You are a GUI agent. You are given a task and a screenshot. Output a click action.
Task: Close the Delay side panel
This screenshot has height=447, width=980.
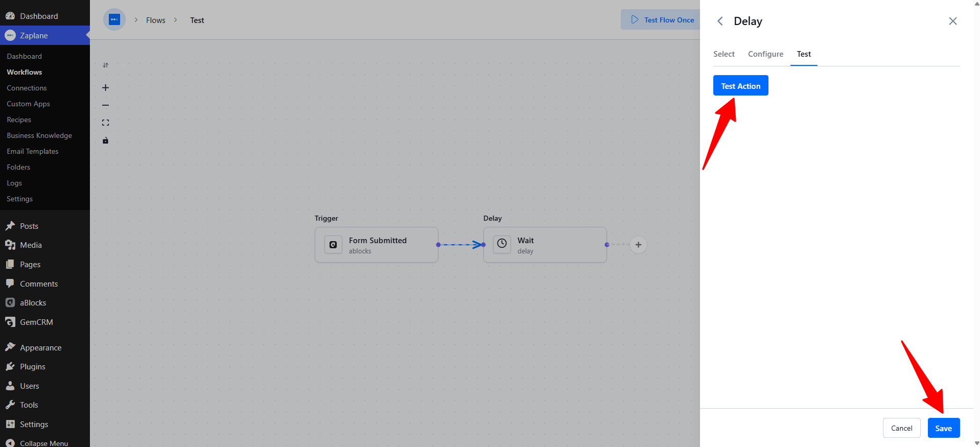[x=953, y=21]
